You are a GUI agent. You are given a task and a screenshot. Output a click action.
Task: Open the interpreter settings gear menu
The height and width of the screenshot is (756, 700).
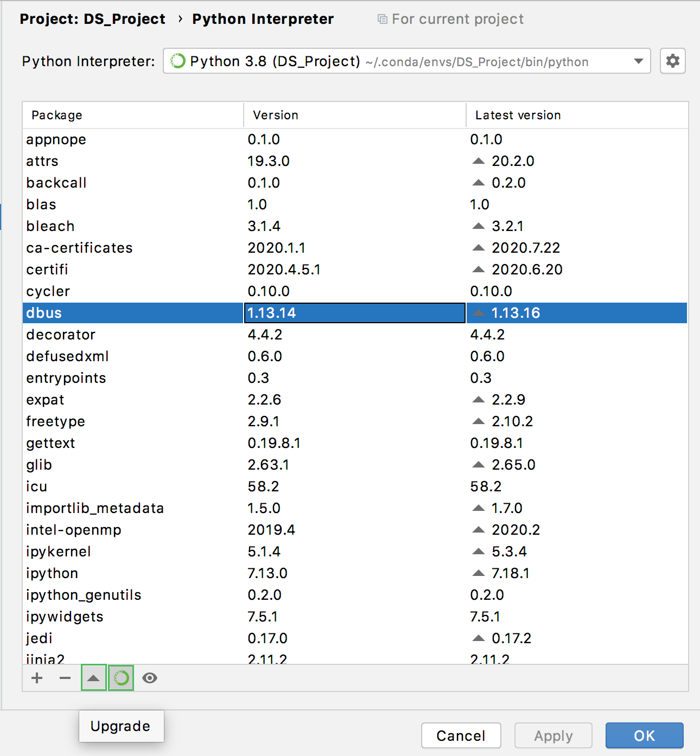[x=673, y=61]
